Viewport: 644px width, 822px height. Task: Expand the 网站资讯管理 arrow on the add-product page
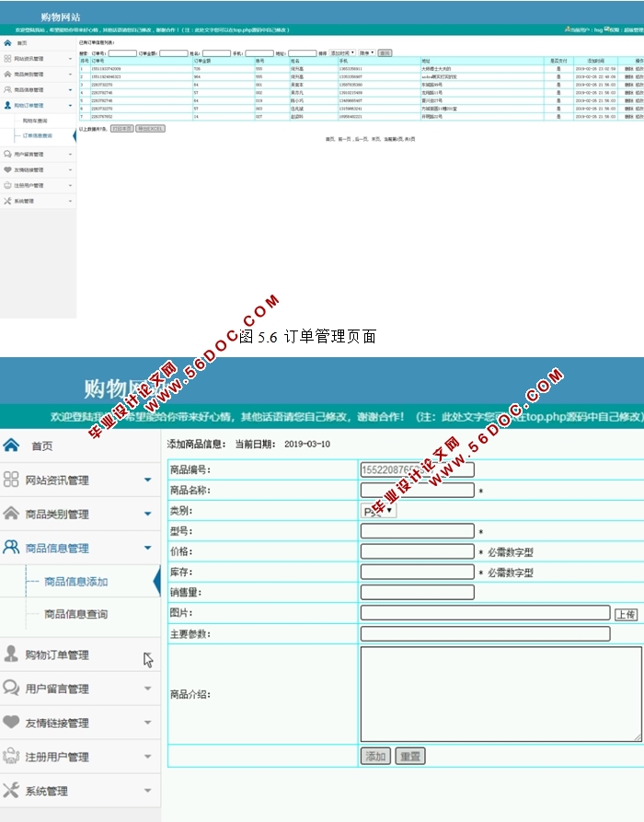click(147, 480)
